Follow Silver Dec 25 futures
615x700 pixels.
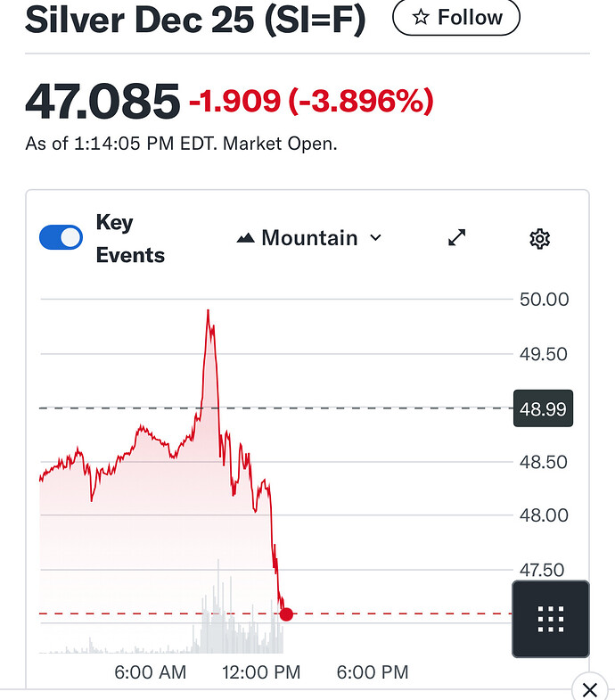[x=456, y=18]
